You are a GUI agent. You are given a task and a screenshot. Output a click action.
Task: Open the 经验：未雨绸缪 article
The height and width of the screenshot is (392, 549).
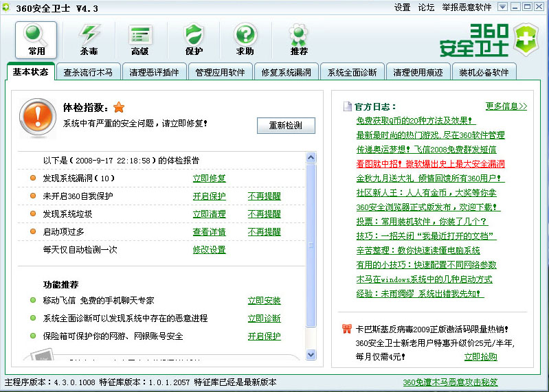420,293
